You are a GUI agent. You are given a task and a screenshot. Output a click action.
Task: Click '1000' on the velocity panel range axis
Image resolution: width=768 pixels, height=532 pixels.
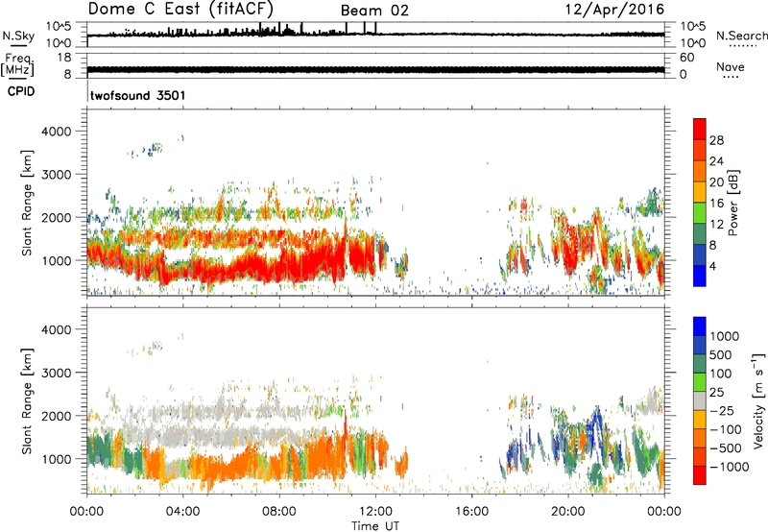click(57, 459)
